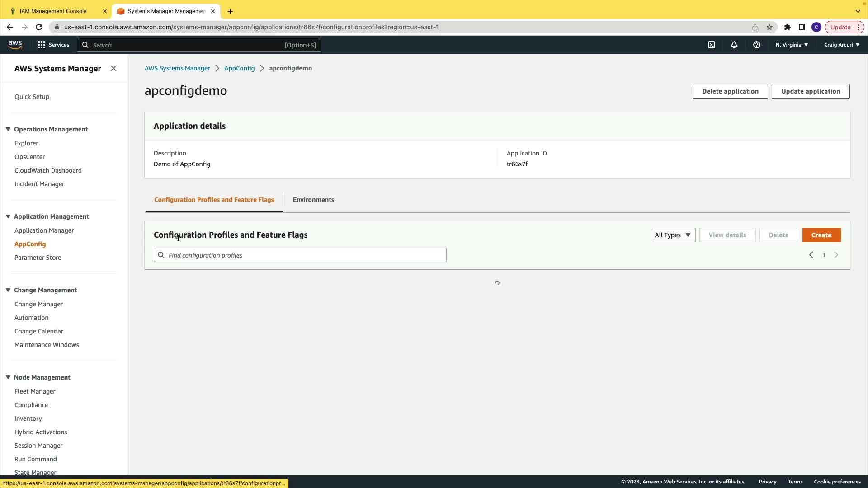The height and width of the screenshot is (488, 868).
Task: Switch to IAM Management Console browser tab
Action: 53,11
